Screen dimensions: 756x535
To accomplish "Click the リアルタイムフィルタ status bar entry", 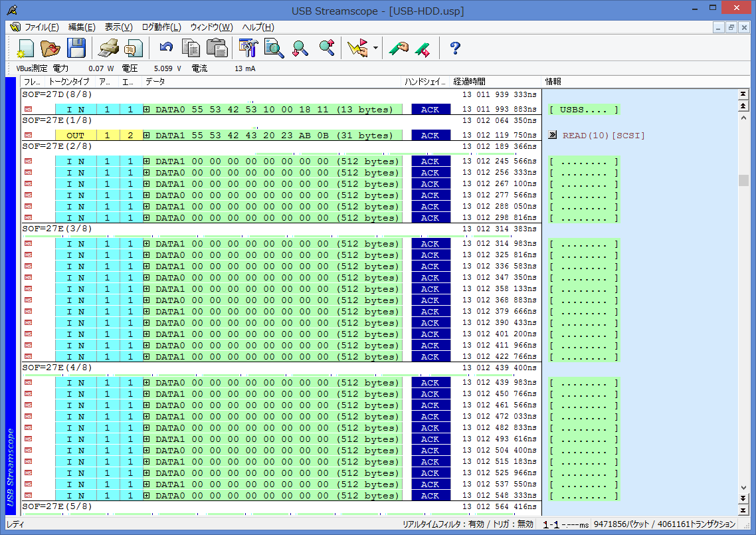I will click(x=468, y=524).
